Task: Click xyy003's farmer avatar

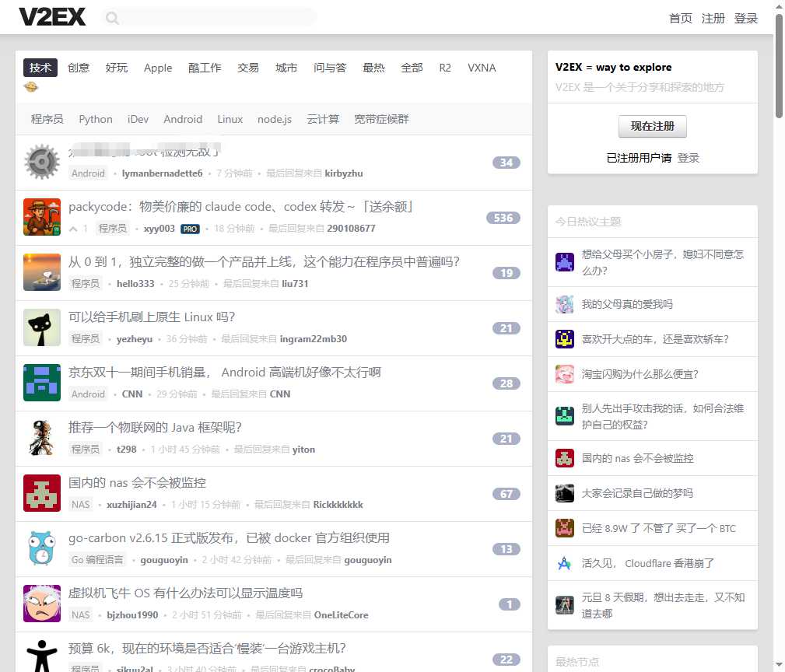Action: click(42, 217)
